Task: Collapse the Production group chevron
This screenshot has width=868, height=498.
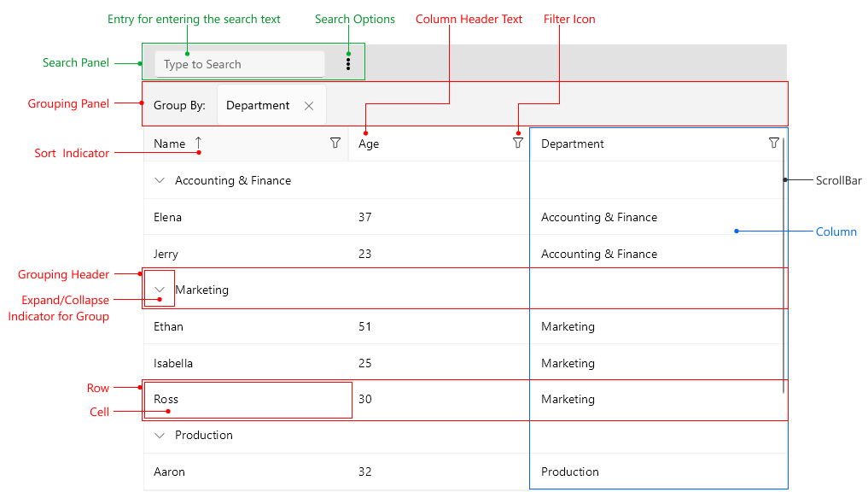Action: [x=160, y=435]
